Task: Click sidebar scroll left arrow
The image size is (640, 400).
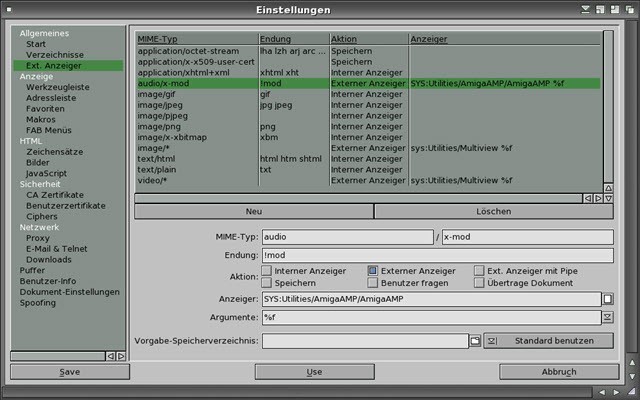Action: pos(111,356)
